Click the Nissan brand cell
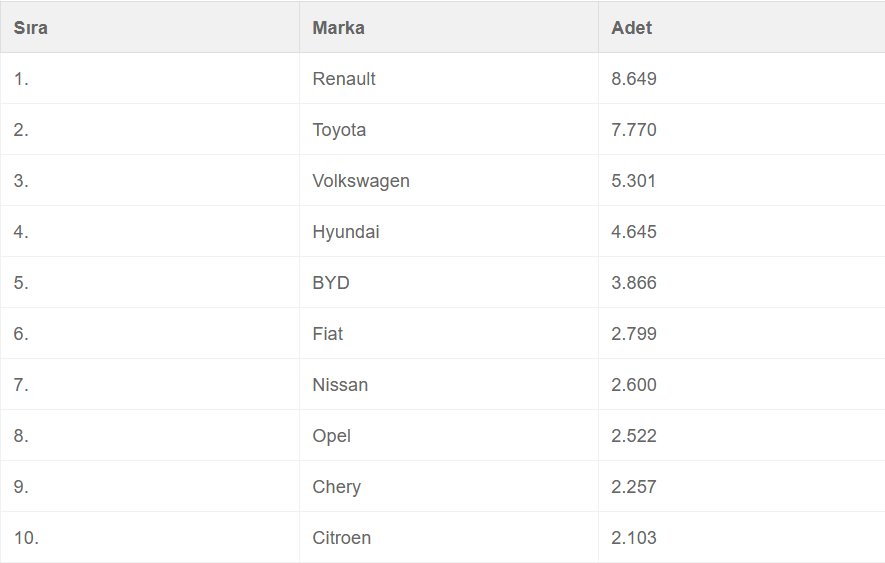Screen dimensions: 885x563 (x=340, y=385)
